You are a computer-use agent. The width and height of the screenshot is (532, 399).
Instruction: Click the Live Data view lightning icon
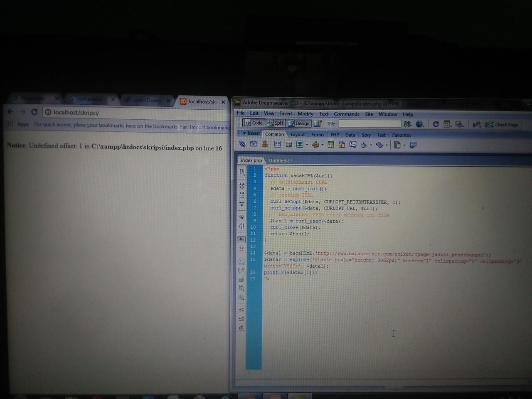coord(318,123)
